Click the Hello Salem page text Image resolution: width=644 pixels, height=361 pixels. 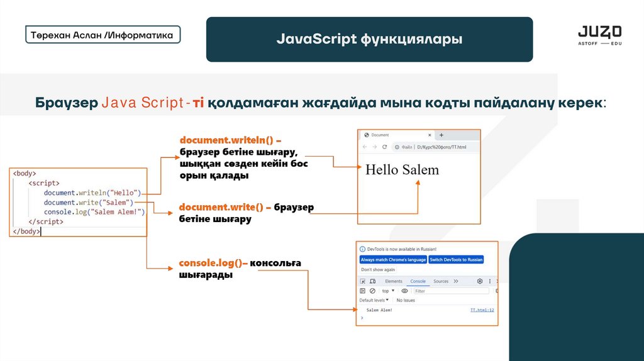[x=402, y=170]
